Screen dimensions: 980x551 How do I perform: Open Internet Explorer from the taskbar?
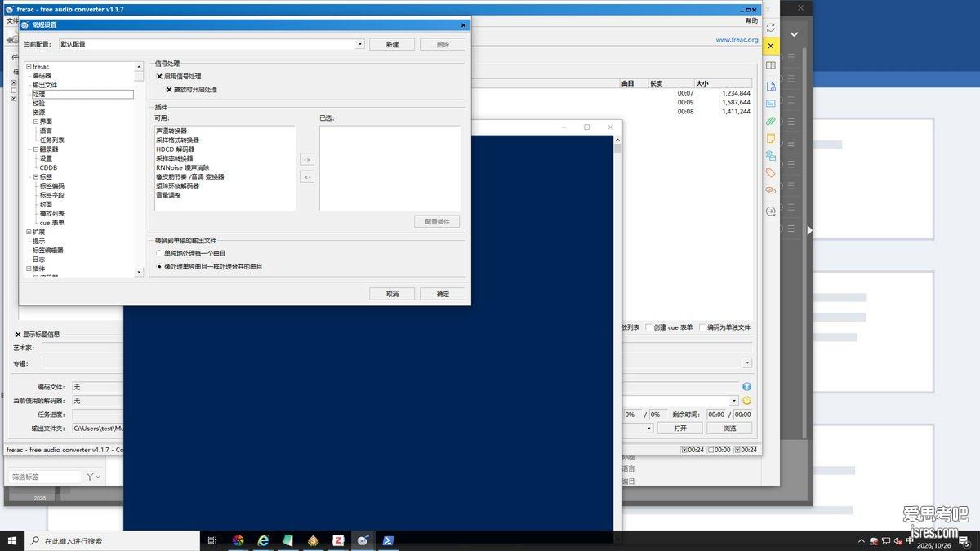(263, 540)
